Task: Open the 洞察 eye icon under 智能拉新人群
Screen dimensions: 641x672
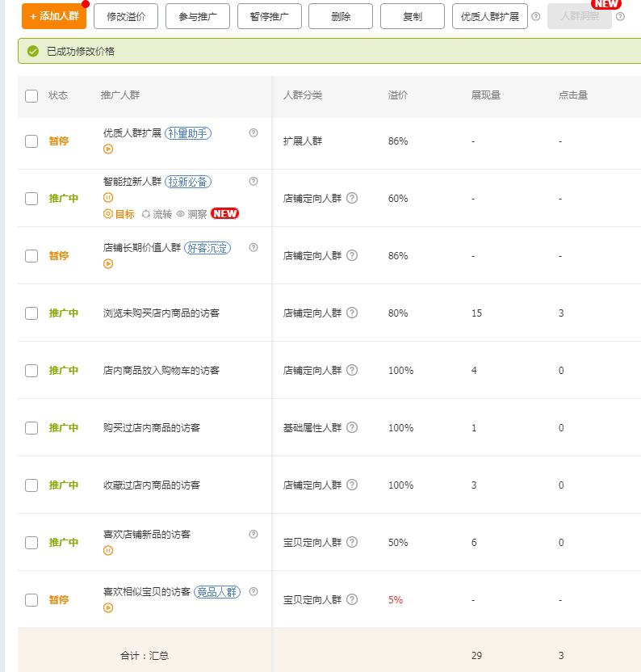Action: pyautogui.click(x=181, y=214)
